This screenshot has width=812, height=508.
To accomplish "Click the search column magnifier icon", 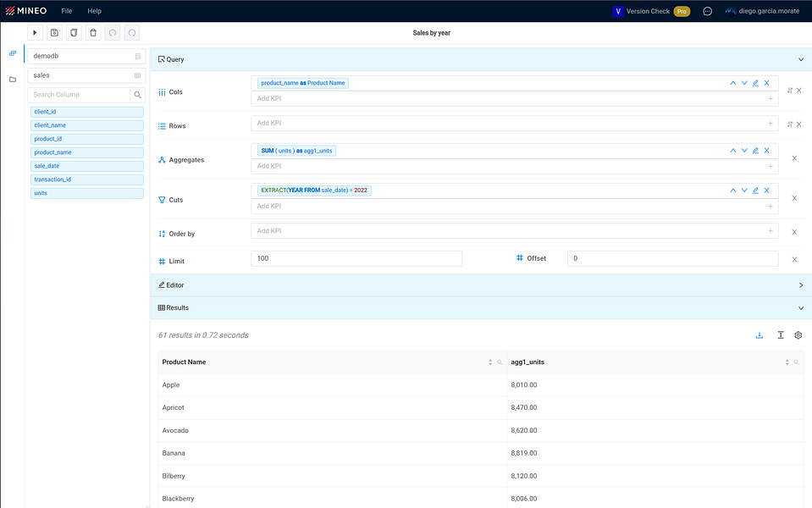I will point(138,95).
